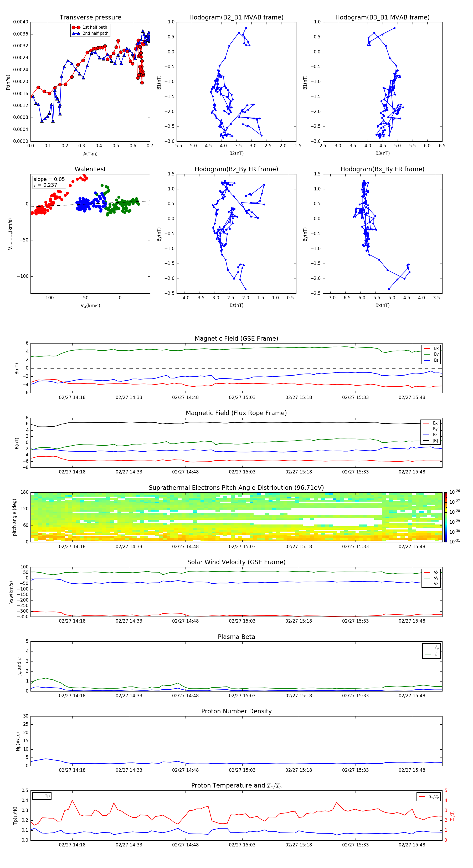
Task: Select 'Vy' in solar wind legend
Action: (431, 578)
